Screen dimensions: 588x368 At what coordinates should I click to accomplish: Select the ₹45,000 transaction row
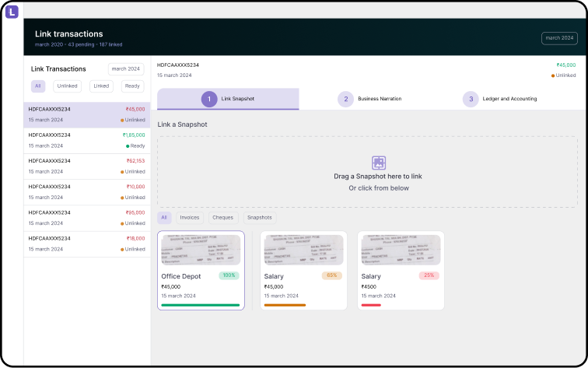pos(87,115)
